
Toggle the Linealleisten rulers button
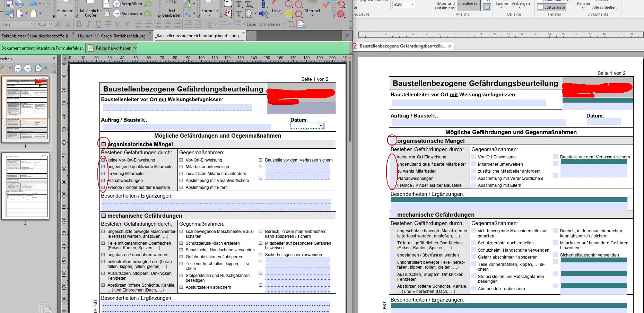(x=469, y=6)
